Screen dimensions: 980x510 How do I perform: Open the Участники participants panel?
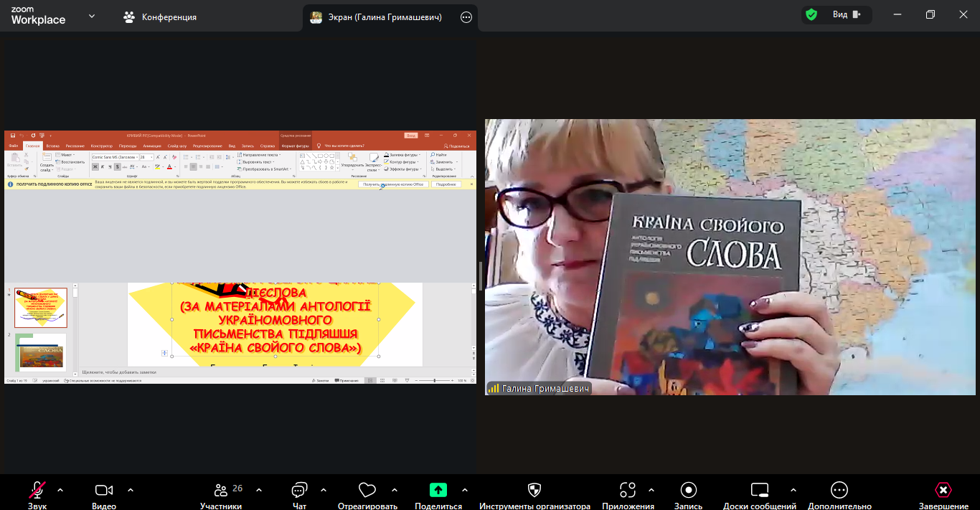[x=222, y=491]
